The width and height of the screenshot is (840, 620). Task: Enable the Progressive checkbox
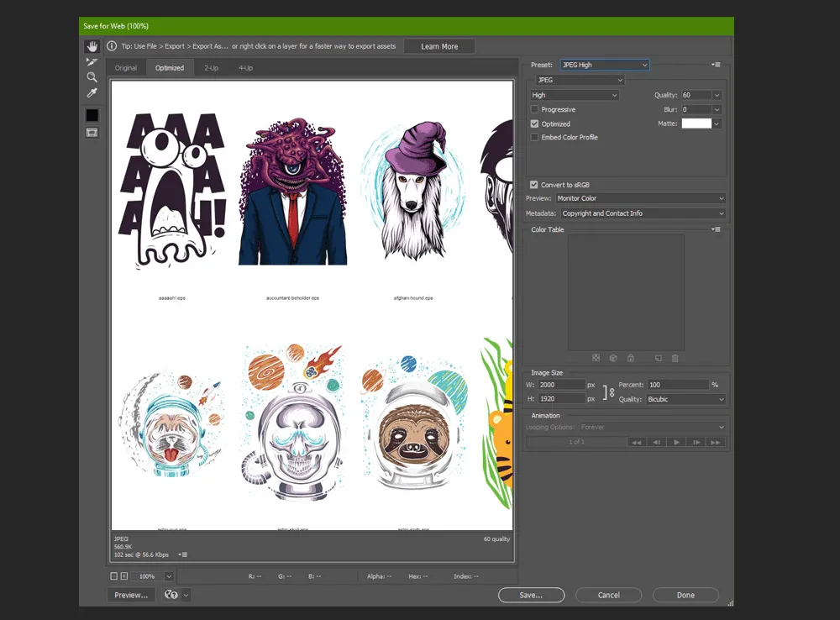tap(534, 109)
